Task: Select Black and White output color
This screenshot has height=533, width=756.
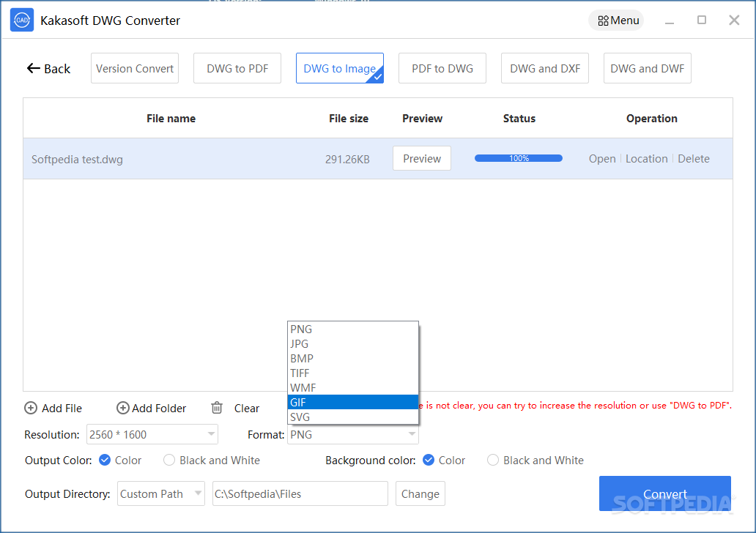Action: [168, 460]
